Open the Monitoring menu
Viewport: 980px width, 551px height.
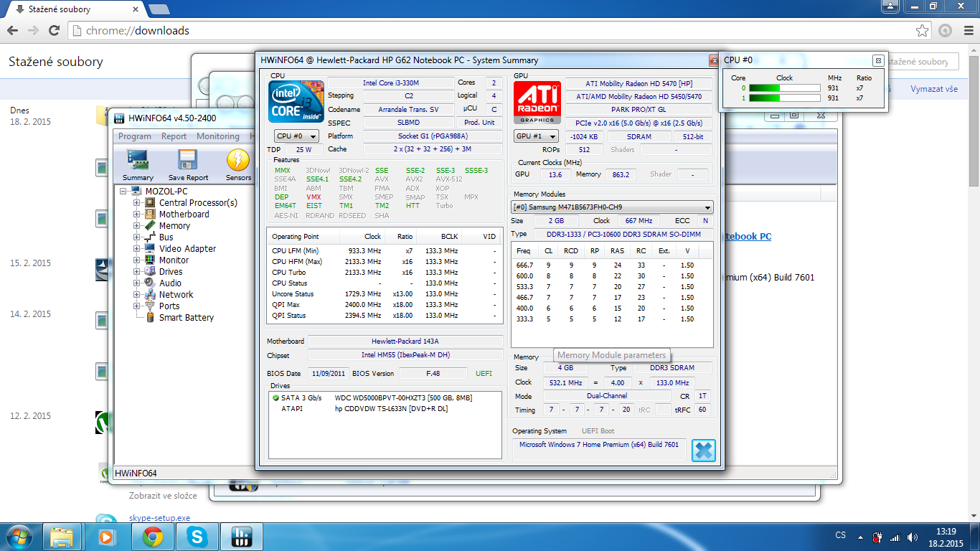coord(218,136)
